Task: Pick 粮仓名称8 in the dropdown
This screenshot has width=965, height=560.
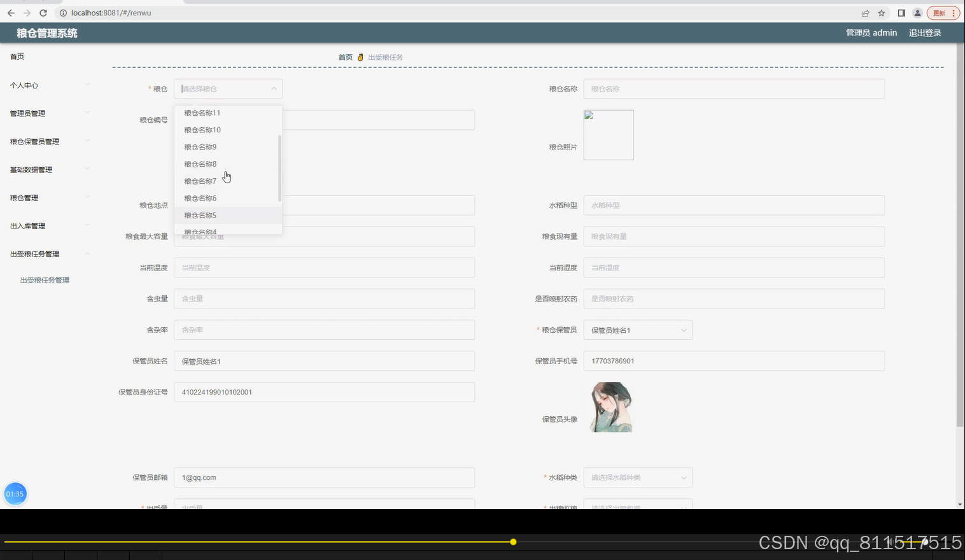Action: (228, 164)
